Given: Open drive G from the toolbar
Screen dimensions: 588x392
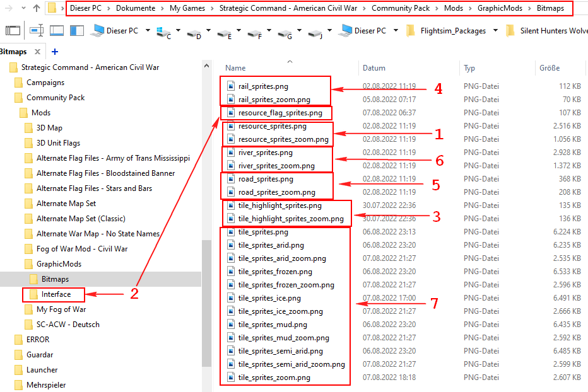Looking at the screenshot, I should coord(285,33).
